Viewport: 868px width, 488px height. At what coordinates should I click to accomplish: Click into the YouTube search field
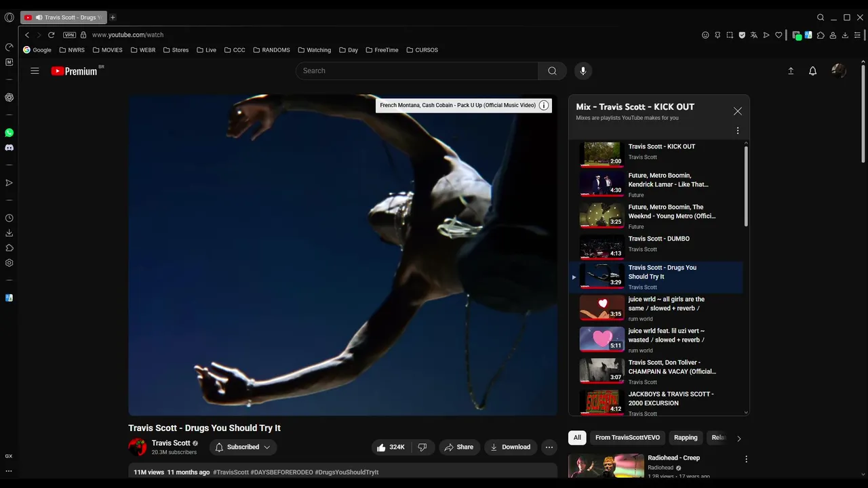tap(417, 70)
